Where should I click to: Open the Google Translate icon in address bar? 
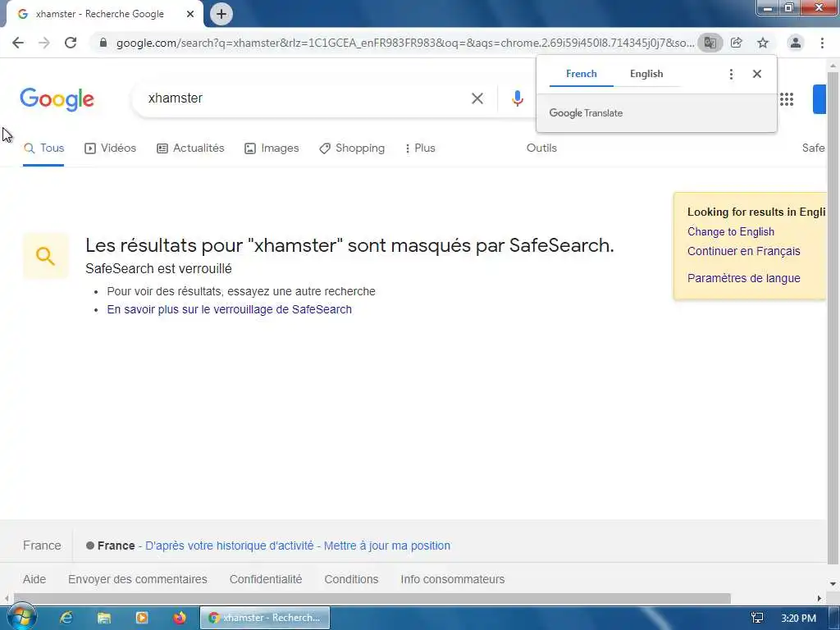(x=710, y=43)
